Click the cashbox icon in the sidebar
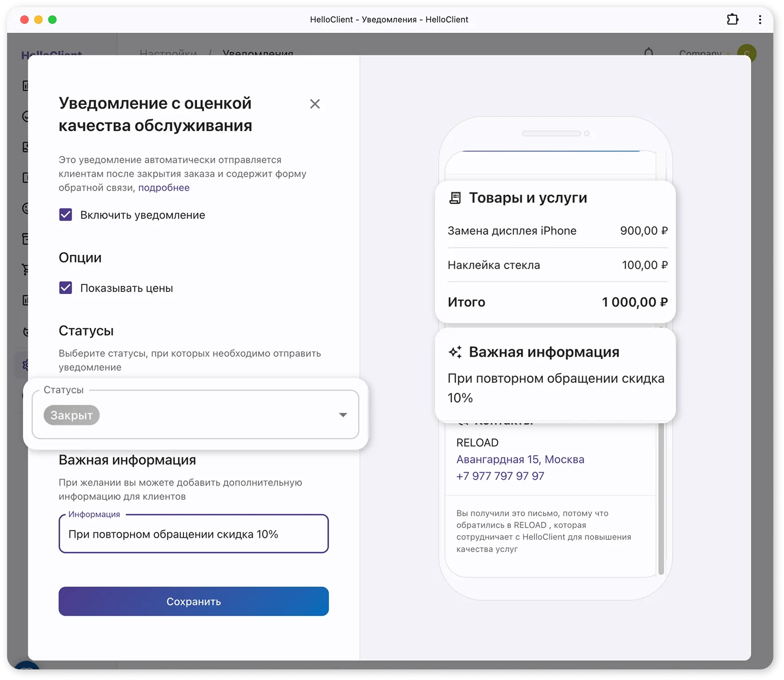Screen dimensions: 784x680 [25, 238]
